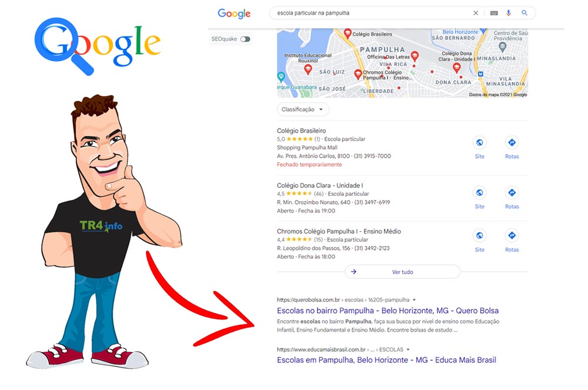Open the Educa Mais Brasil result link
The image size is (588, 390).
(x=387, y=360)
